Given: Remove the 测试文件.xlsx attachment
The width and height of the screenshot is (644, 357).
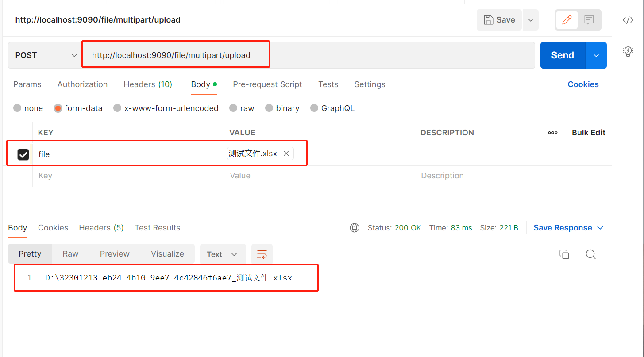Looking at the screenshot, I should [286, 154].
